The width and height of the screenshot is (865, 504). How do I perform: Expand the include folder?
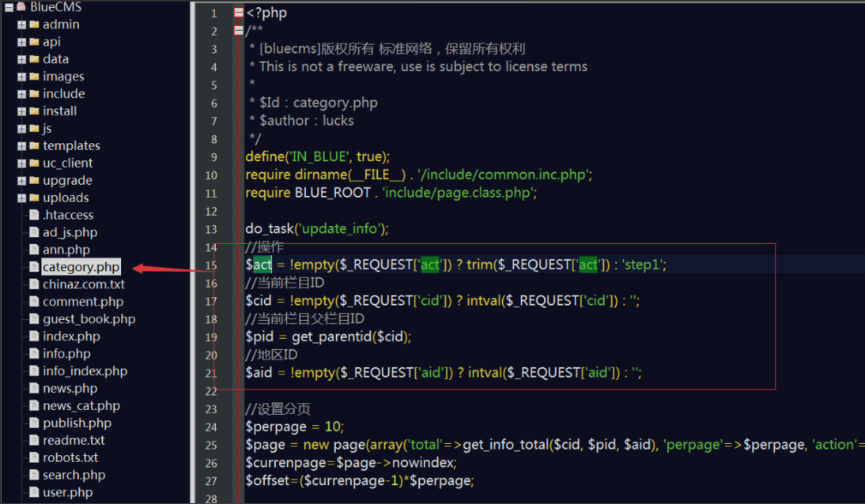pos(21,94)
